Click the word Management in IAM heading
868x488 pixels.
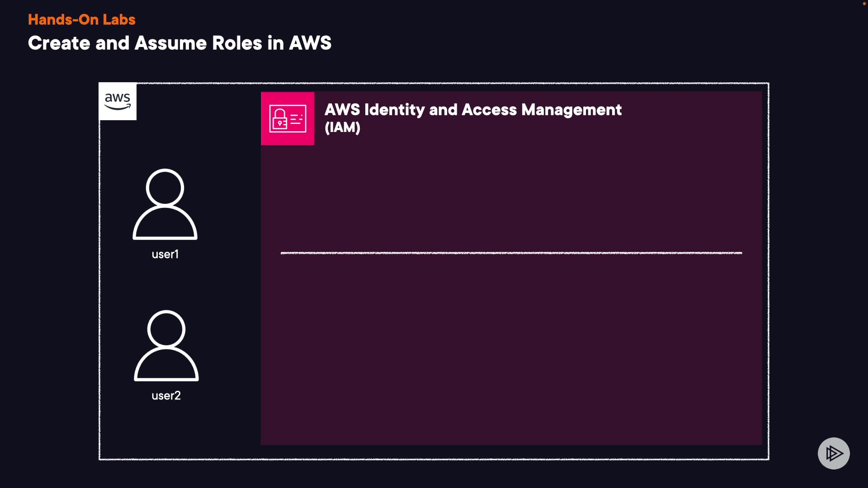click(x=571, y=110)
